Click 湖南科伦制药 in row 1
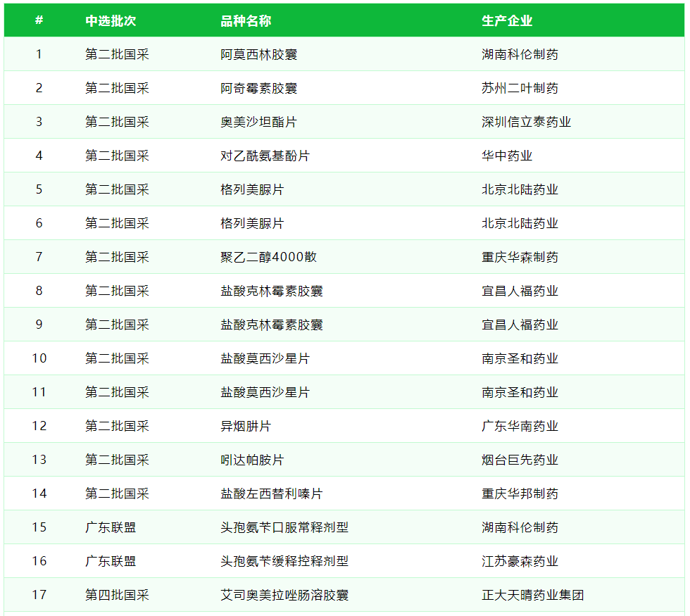The height and width of the screenshot is (616, 690). pyautogui.click(x=520, y=55)
